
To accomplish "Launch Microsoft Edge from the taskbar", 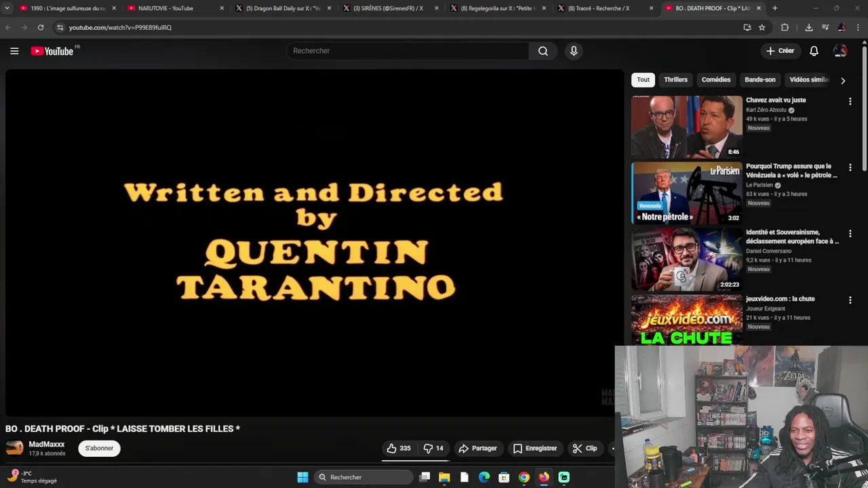I will pyautogui.click(x=484, y=477).
